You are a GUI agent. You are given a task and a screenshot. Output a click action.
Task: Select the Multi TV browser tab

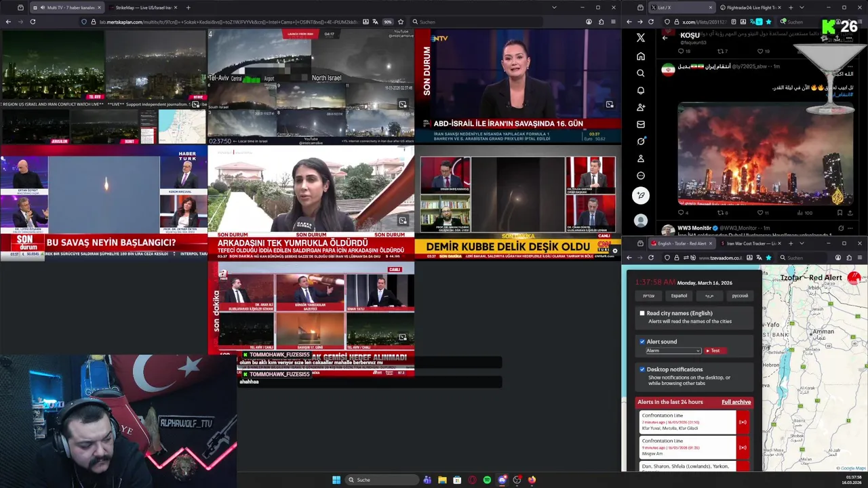coord(66,7)
